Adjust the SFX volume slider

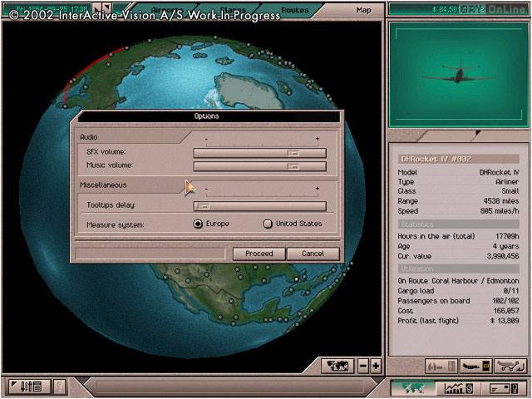pos(260,153)
